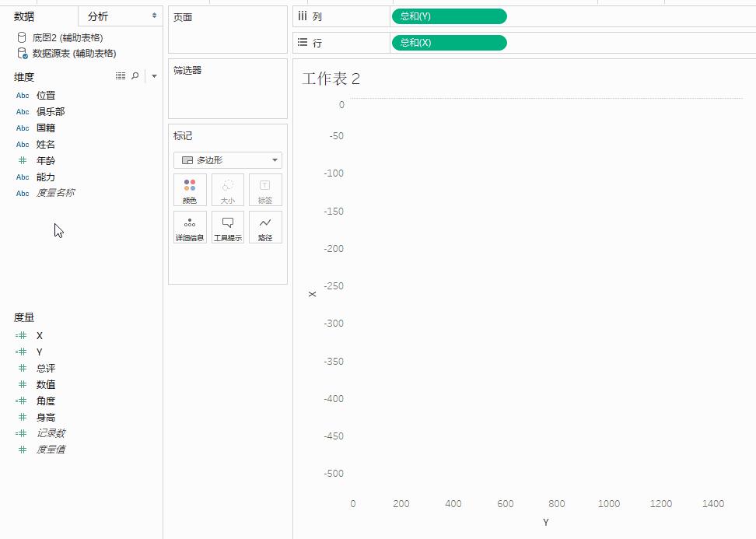Click the number icon of 数值

coord(23,385)
